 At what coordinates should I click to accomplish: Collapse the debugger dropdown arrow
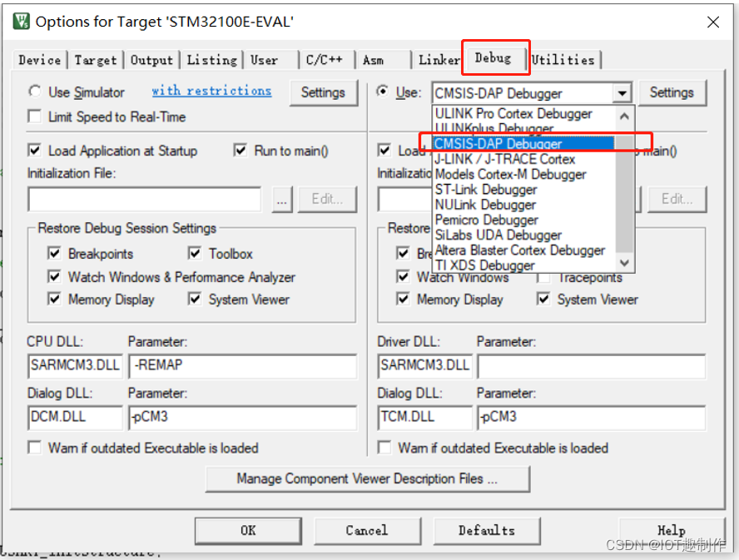click(622, 93)
